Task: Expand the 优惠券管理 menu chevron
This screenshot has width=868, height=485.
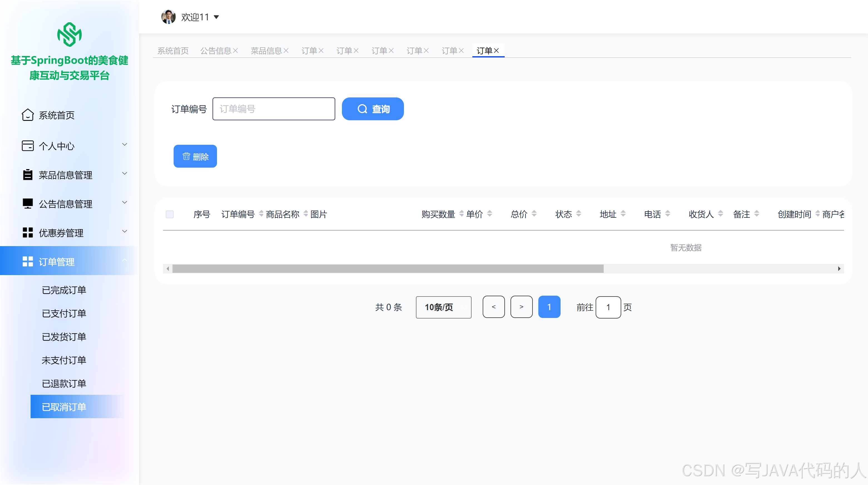Action: tap(125, 231)
